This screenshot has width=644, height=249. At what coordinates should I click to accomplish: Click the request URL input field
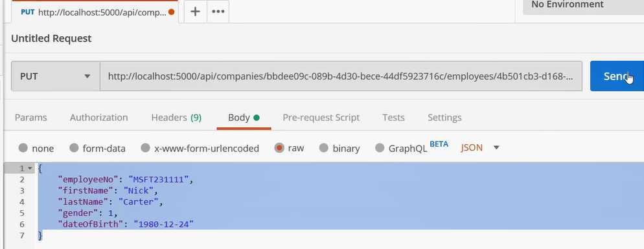tap(341, 76)
